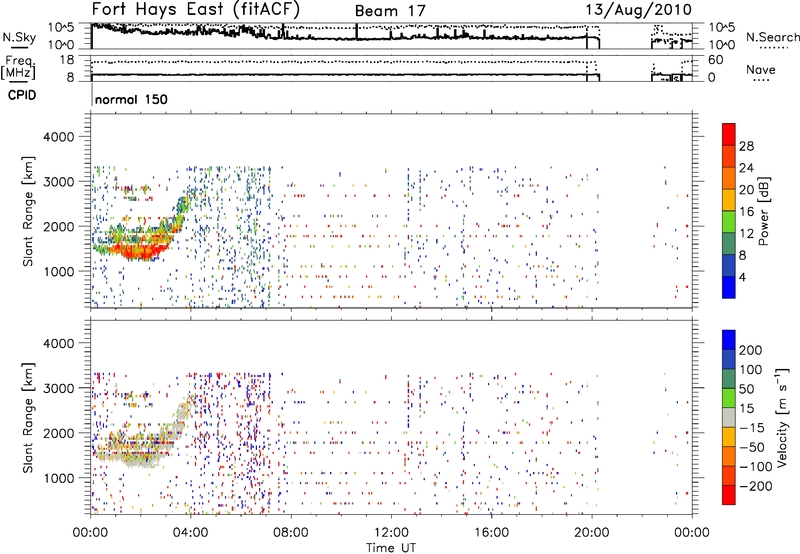The width and height of the screenshot is (800, 554).
Task: Click the 'Freq. [MHz]' label
Action: click(18, 67)
